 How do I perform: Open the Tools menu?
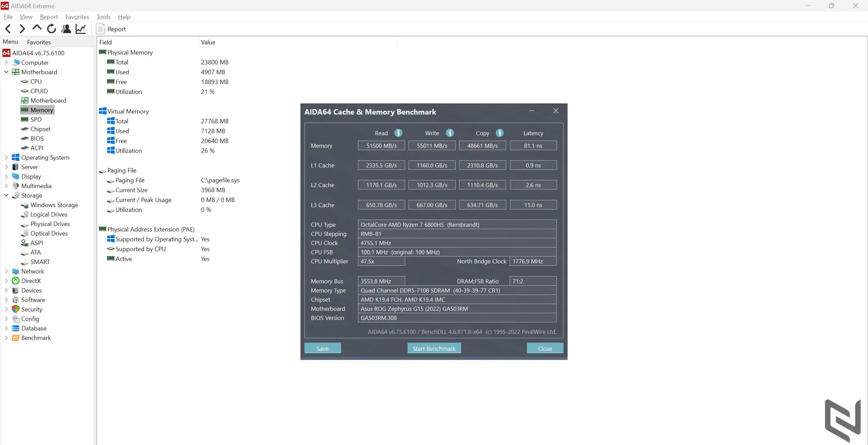click(103, 17)
